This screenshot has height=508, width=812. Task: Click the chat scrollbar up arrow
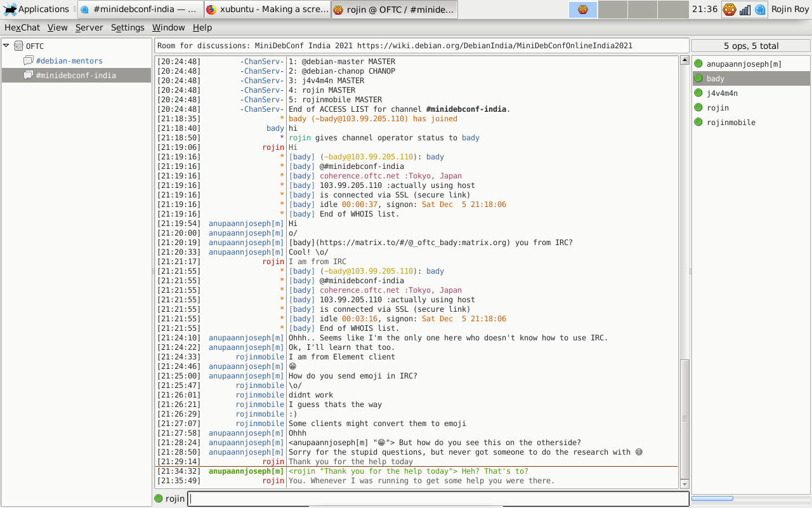coord(684,60)
